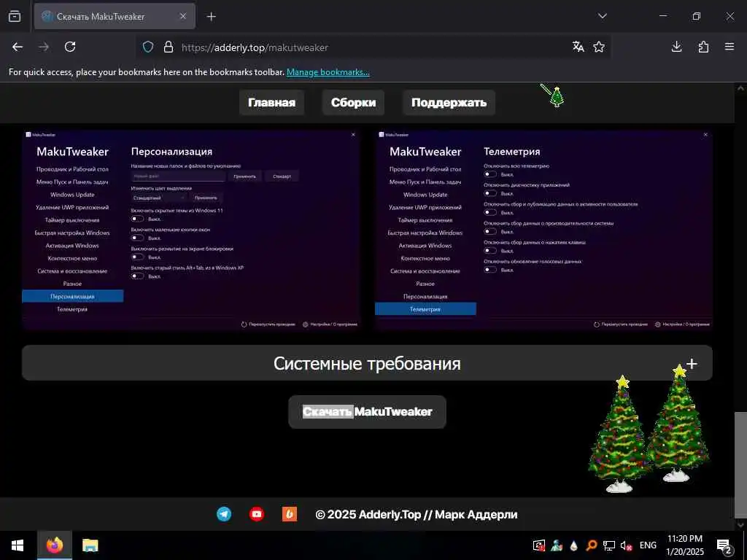747x560 pixels.
Task: Translate this page using the translate icon
Action: [x=578, y=47]
